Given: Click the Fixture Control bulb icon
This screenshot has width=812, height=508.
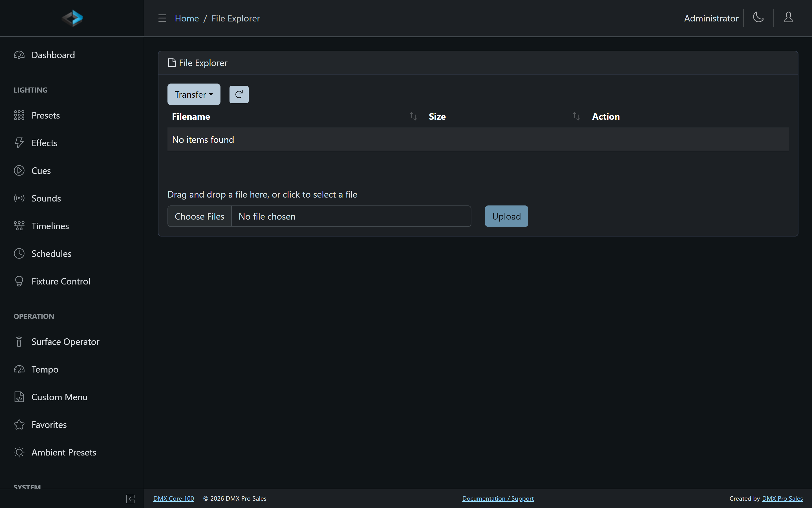Looking at the screenshot, I should (x=19, y=281).
